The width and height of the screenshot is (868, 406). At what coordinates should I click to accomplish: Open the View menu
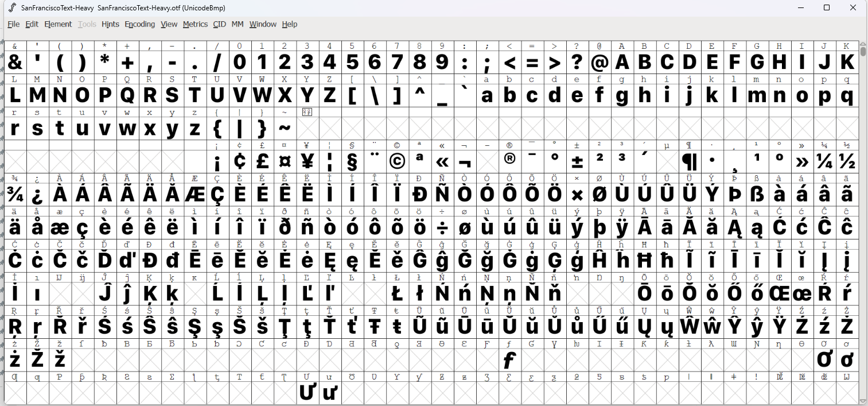click(x=169, y=24)
